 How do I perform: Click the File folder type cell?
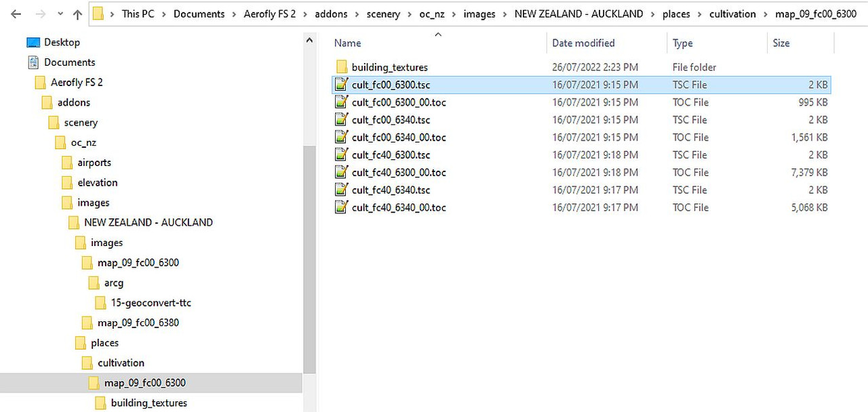[694, 67]
